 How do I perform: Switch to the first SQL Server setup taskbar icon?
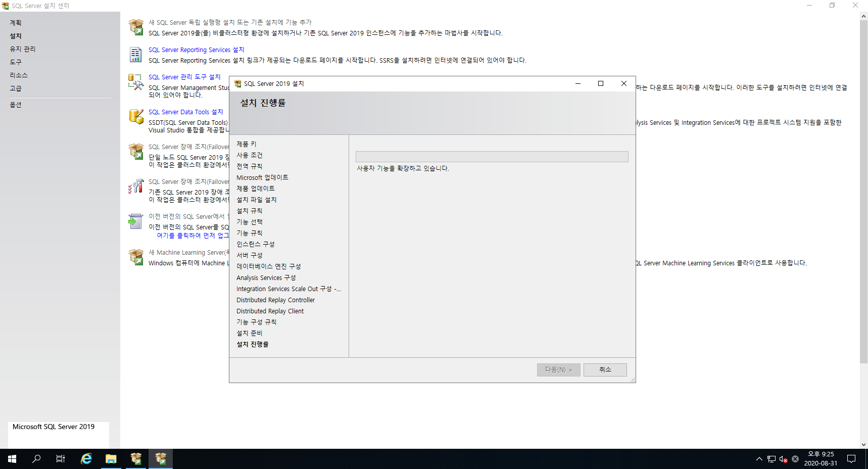[x=136, y=459]
